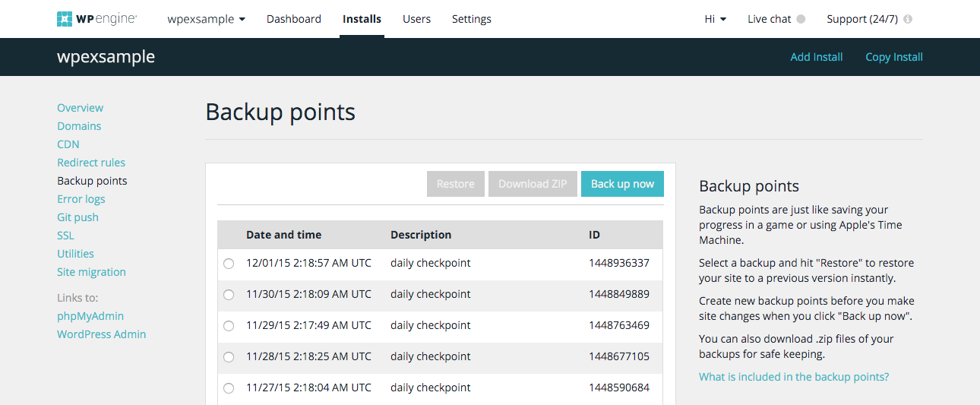Open the wpexsample account dropdown
Screen dimensions: 980x405
tap(206, 19)
